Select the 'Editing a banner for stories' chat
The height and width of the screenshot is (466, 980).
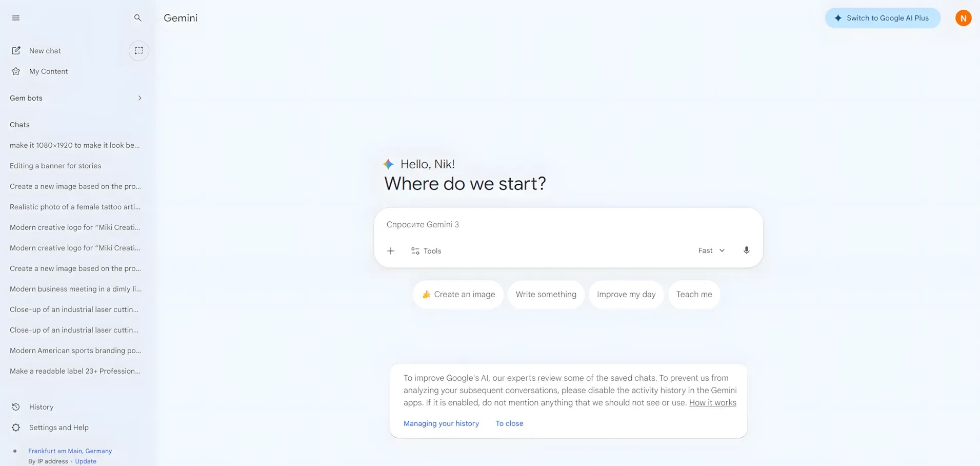(55, 165)
